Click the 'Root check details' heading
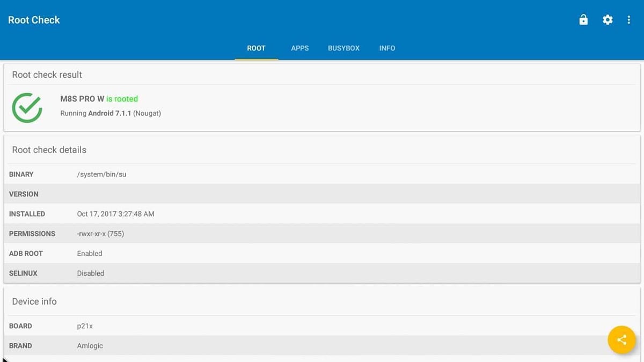 pos(49,150)
